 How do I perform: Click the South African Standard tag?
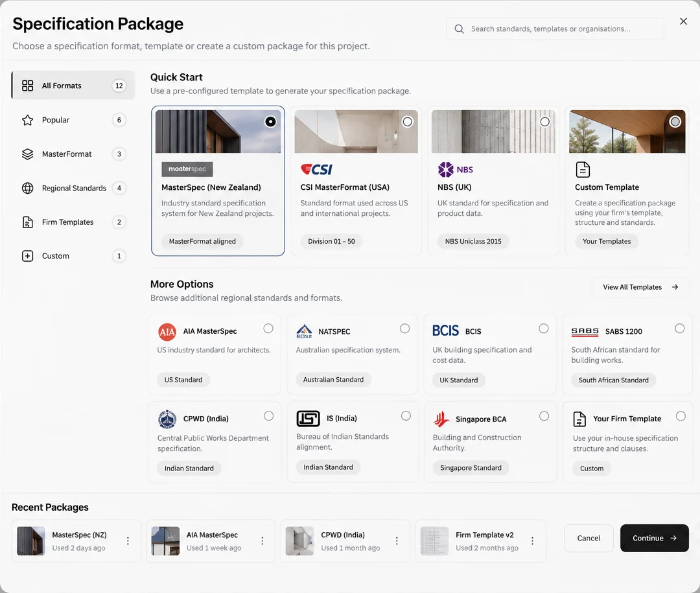(x=613, y=380)
